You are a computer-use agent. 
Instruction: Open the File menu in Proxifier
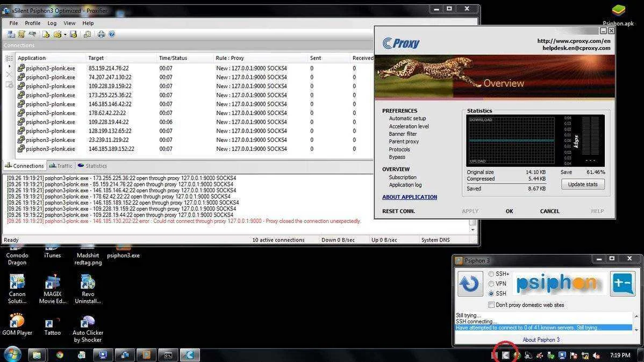(x=13, y=24)
